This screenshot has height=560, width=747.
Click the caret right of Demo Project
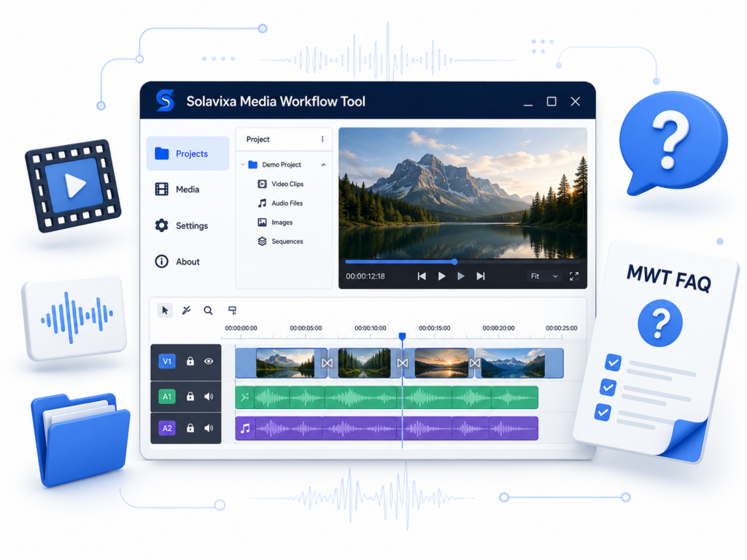pyautogui.click(x=323, y=165)
